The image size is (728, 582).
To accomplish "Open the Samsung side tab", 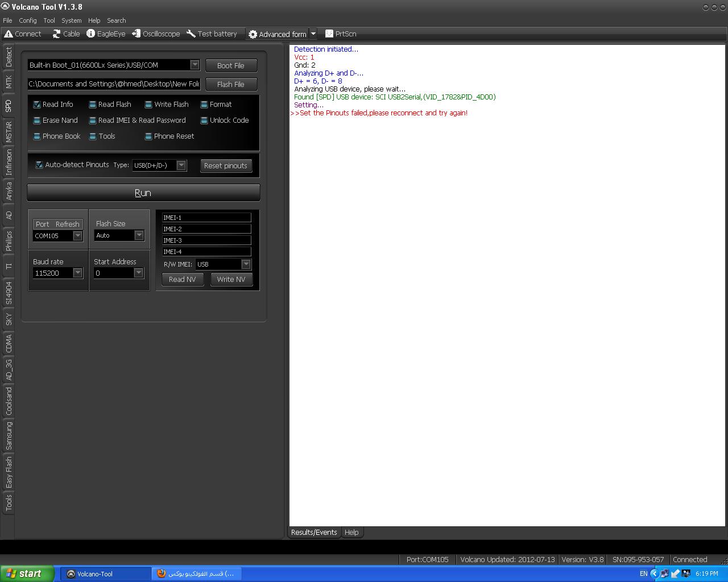I will (9, 436).
